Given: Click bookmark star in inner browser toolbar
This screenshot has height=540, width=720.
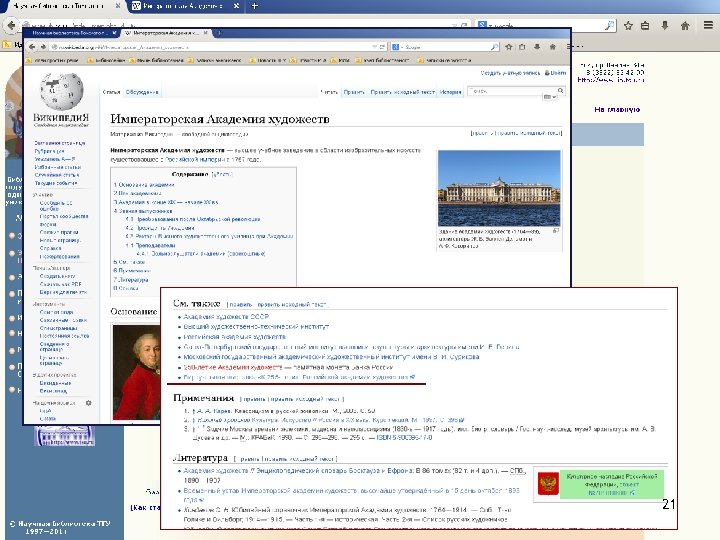Looking at the screenshot, I should (x=509, y=47).
